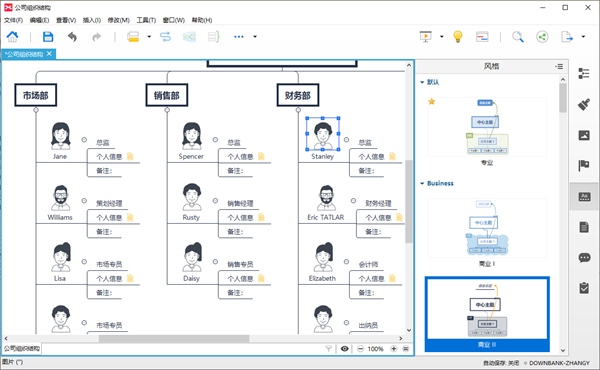This screenshot has height=370, width=600.
Task: Collapse the 销售部 branch circle
Action: point(167,110)
